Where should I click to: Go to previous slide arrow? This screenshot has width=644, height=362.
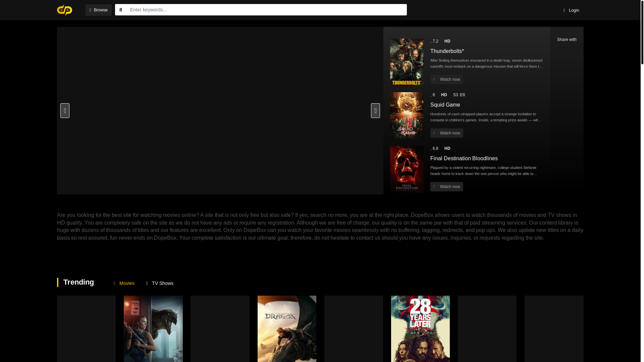tap(65, 111)
